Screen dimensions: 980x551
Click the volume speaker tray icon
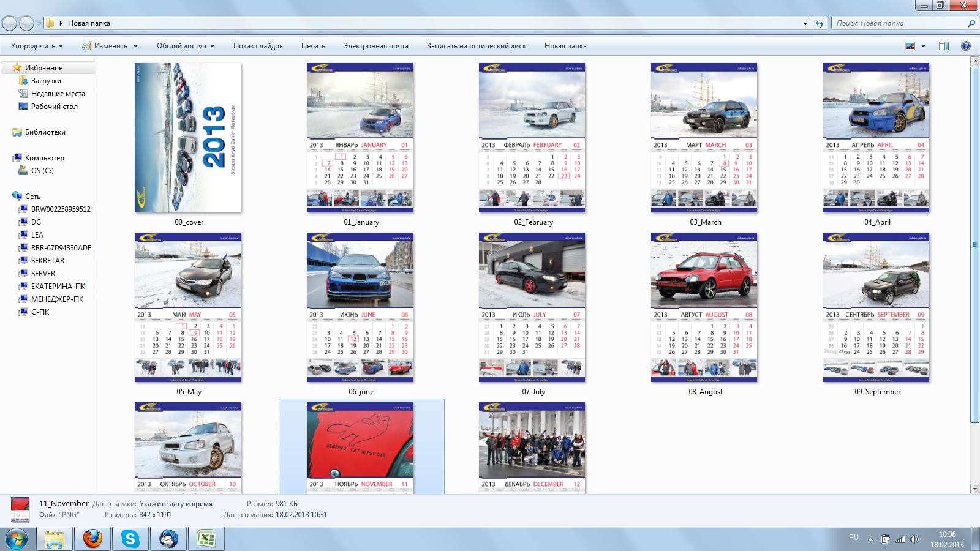point(914,539)
